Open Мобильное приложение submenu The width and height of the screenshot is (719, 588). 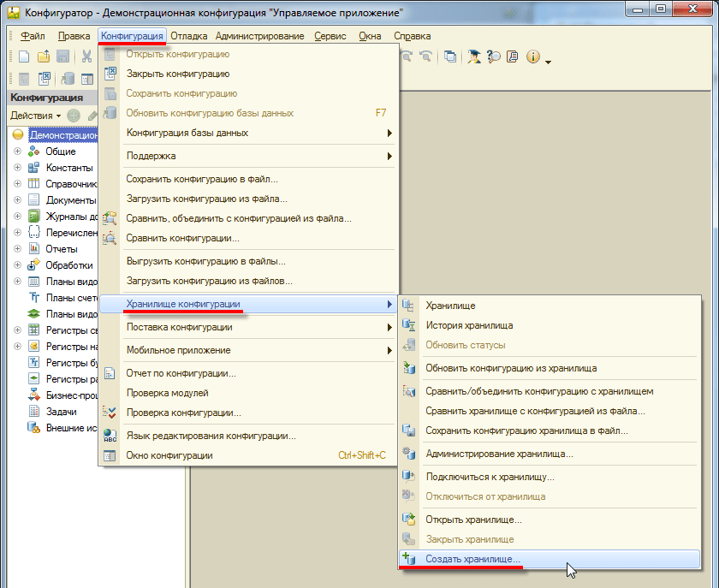pos(247,350)
